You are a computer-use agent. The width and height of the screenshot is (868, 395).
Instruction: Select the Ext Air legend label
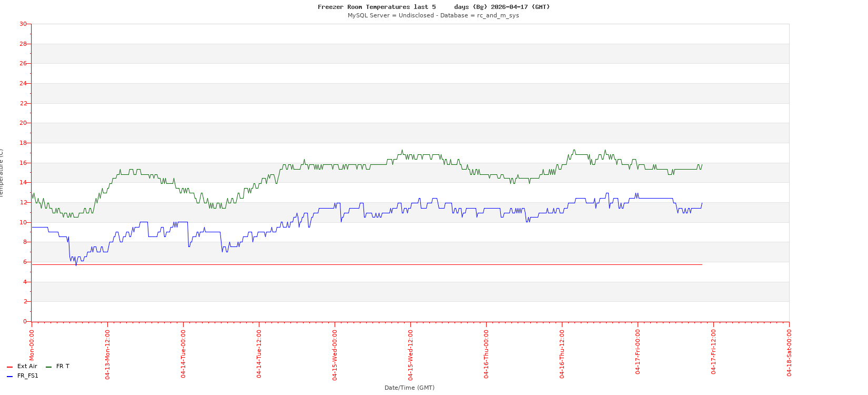[x=27, y=367]
